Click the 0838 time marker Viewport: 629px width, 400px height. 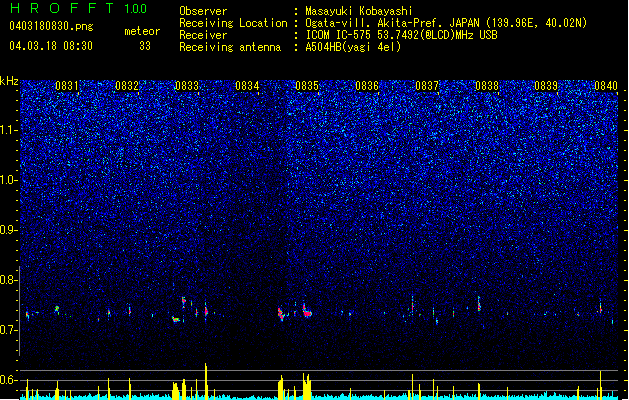click(x=487, y=86)
